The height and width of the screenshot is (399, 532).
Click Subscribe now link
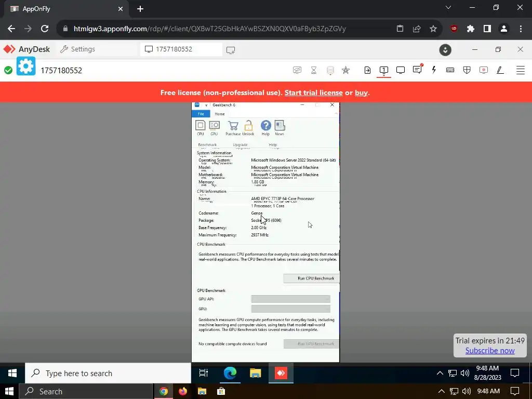tap(490, 351)
